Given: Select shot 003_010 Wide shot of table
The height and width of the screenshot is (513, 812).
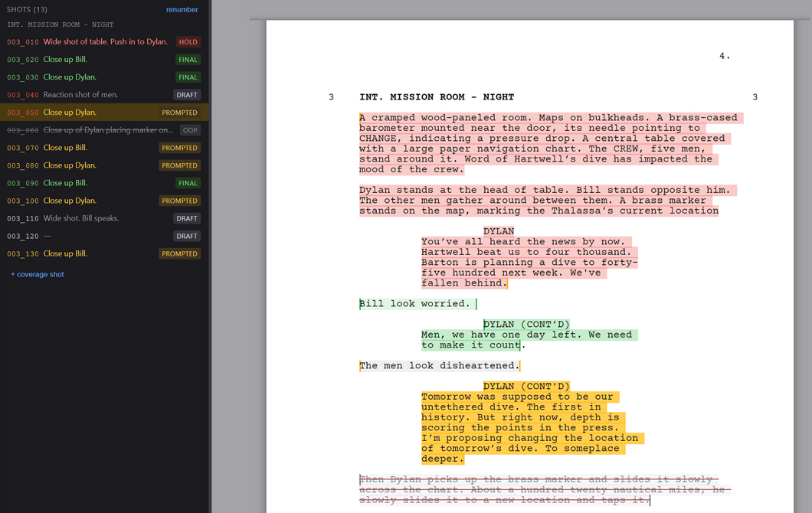Looking at the screenshot, I should (x=103, y=42).
